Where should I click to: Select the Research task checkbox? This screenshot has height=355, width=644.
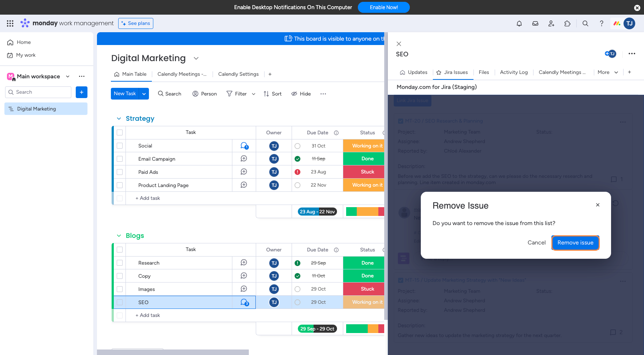click(120, 263)
